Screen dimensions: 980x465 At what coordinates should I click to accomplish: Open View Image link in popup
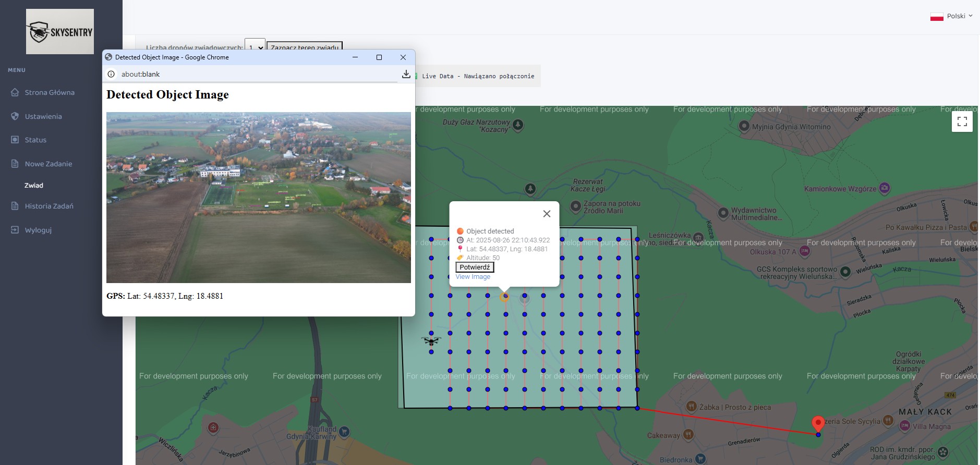(x=473, y=277)
